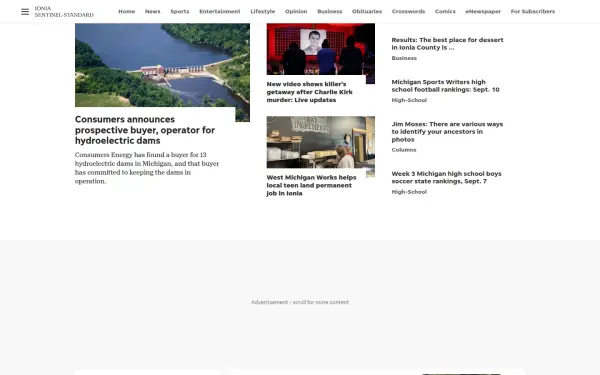Click the Business tag under the dessert article
Viewport: 600px width, 375px height.
coord(404,58)
